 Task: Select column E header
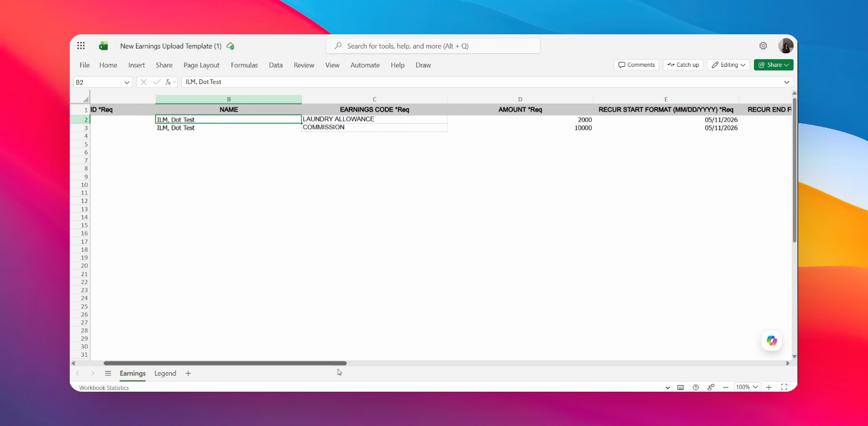click(x=666, y=99)
